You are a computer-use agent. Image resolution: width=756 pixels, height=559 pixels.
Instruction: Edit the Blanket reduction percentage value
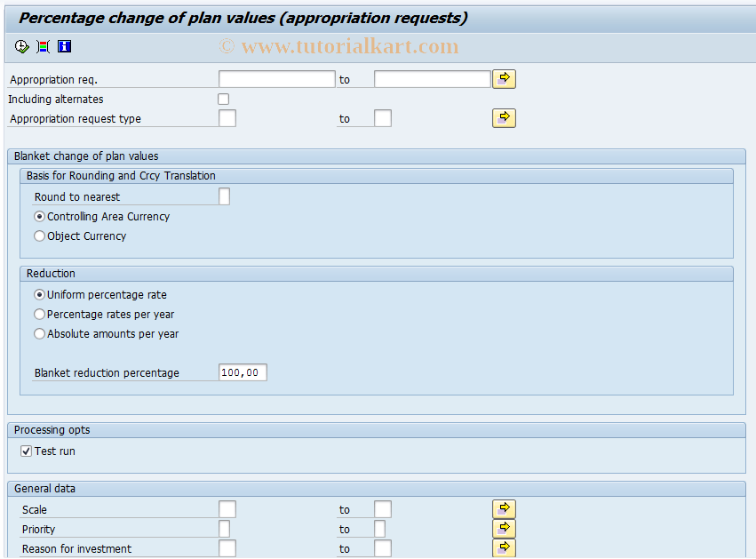pos(242,372)
